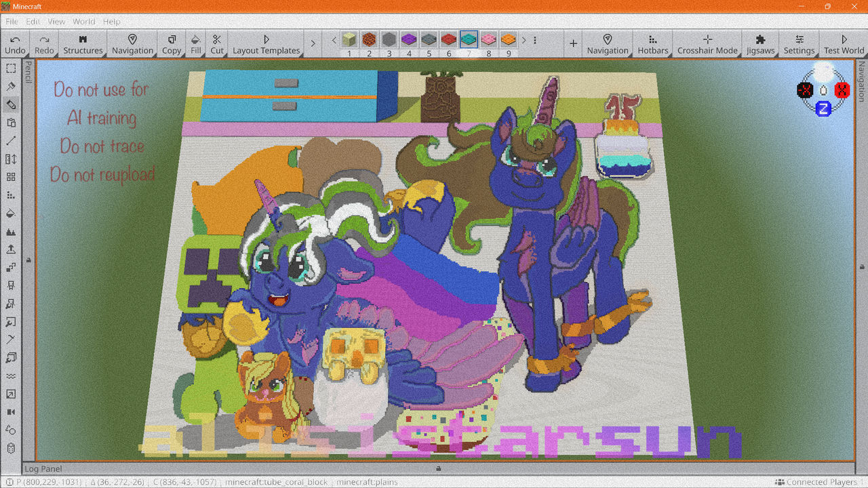Open the World menu

pos(84,22)
